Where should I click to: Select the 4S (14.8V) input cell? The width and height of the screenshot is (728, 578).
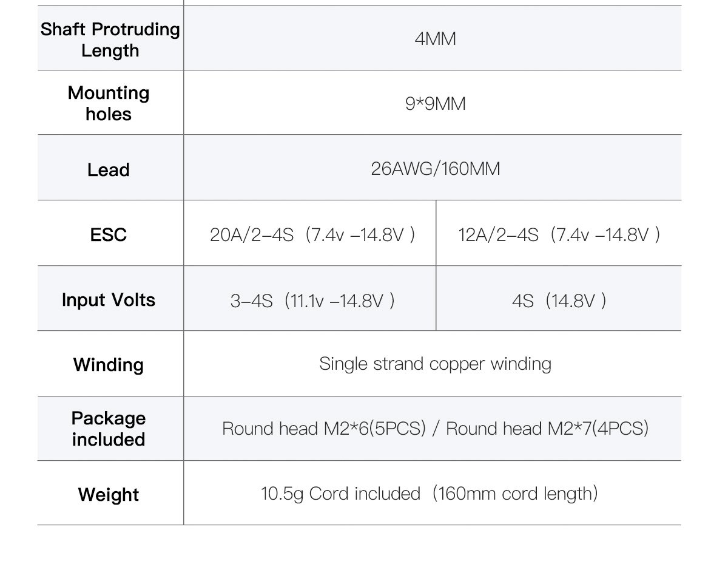[559, 301]
